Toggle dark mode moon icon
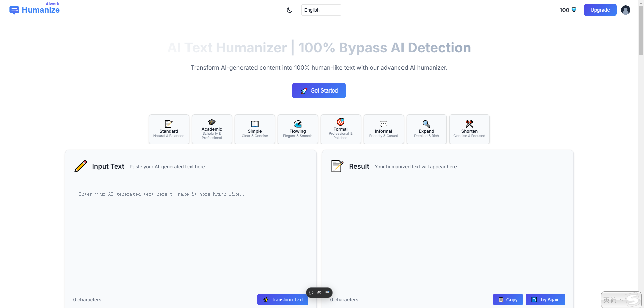Screen dimensions: 644x308 click(290, 10)
